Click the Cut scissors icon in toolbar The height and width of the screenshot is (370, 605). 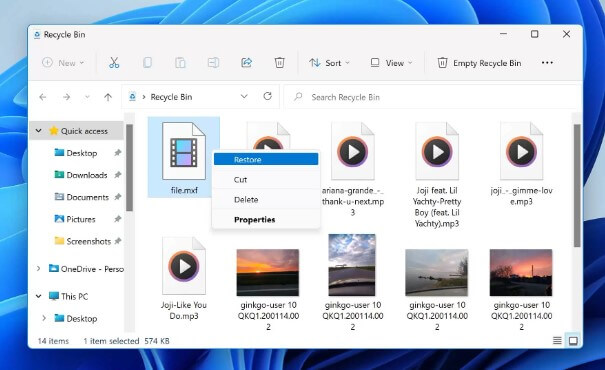click(x=114, y=63)
